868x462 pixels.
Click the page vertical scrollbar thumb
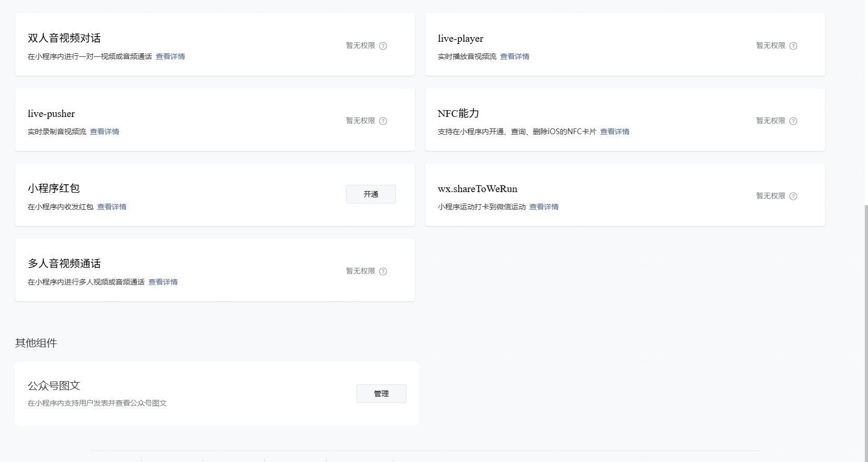[x=866, y=334]
